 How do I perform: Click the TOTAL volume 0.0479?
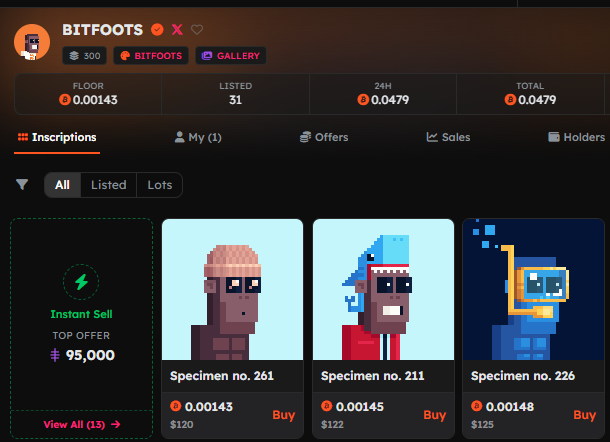click(x=537, y=100)
